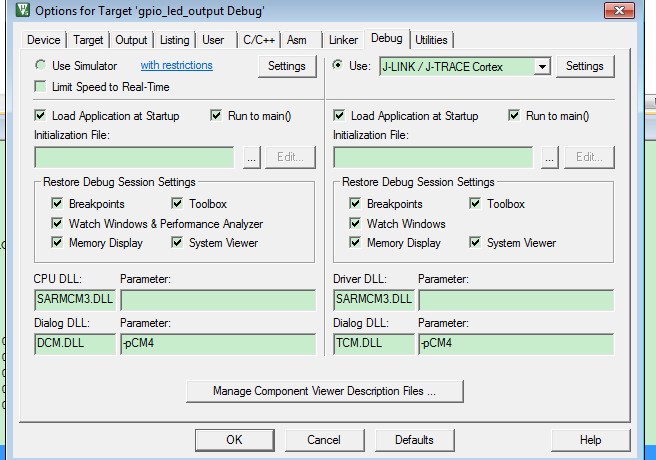Image resolution: width=656 pixels, height=460 pixels.
Task: Click the Driver DLL field SARMCM3.DLL
Action: 374,300
